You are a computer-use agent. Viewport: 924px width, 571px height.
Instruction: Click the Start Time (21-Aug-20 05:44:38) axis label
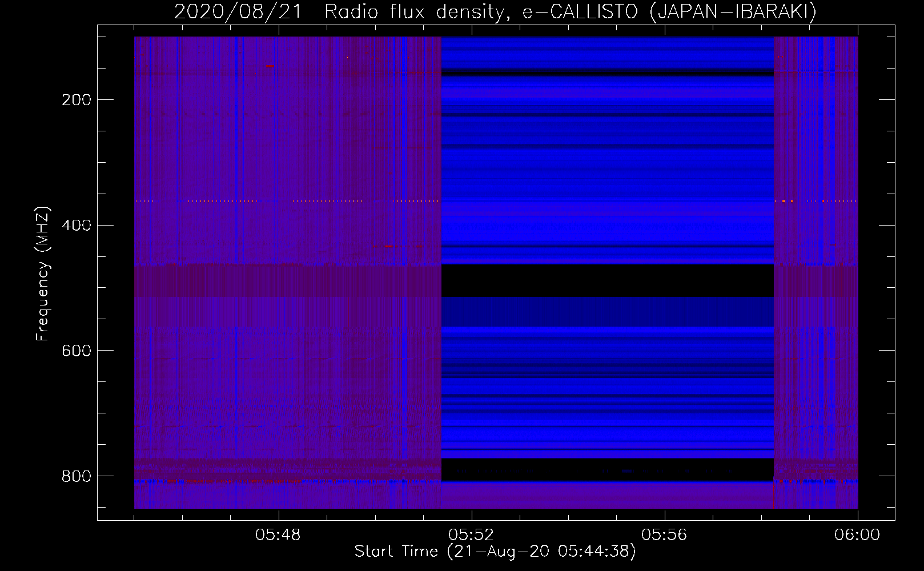click(x=495, y=552)
